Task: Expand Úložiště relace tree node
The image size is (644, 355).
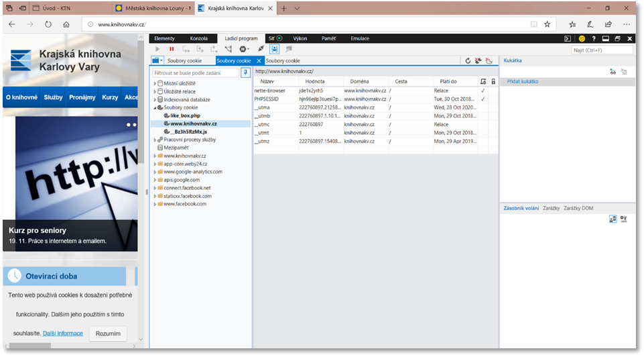Action: [155, 92]
